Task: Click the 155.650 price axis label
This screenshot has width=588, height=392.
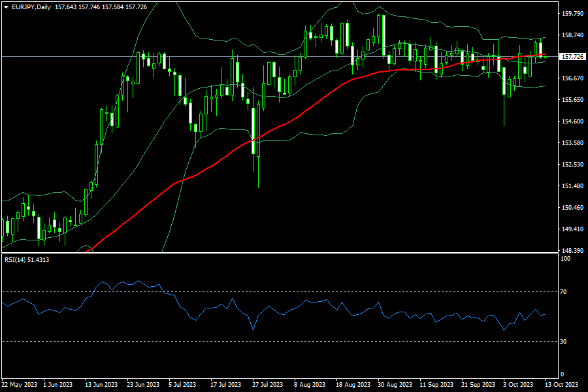Action: (572, 100)
